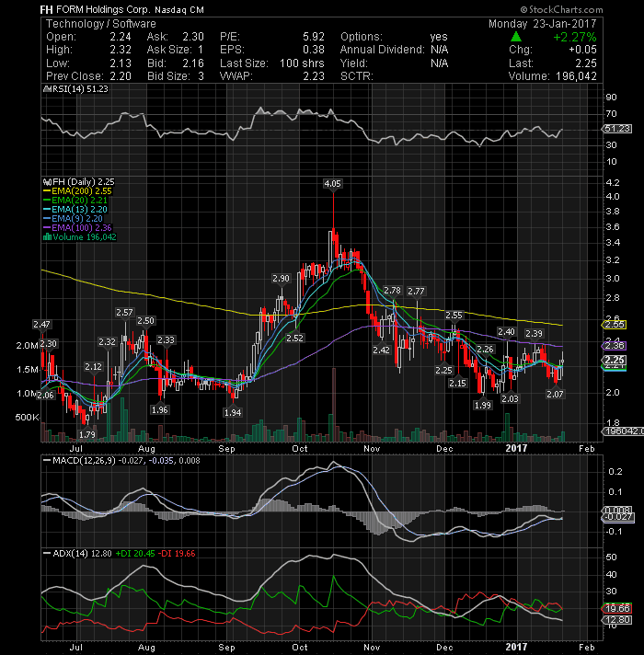Click the FORM Holdings Corp. company name

tap(104, 9)
